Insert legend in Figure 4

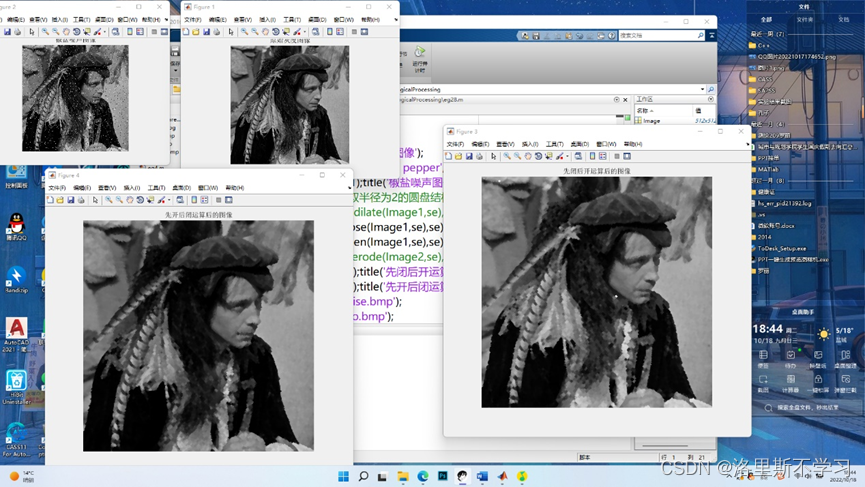(x=204, y=200)
